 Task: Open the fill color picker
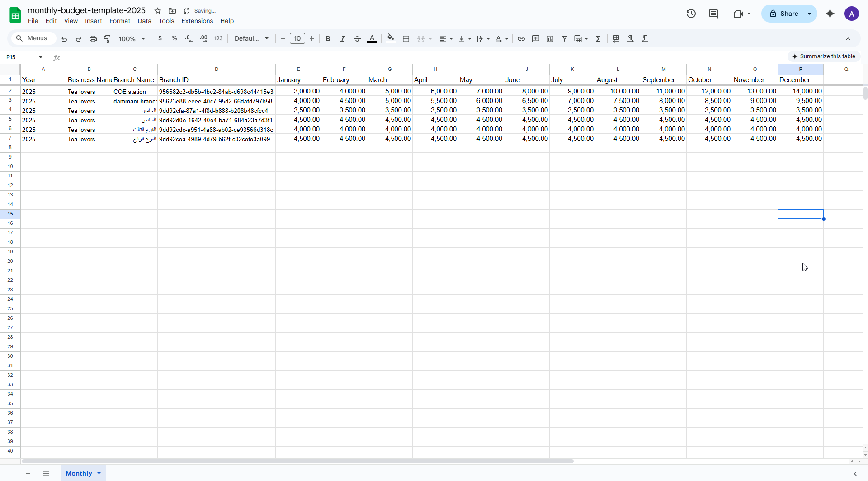[391, 39]
